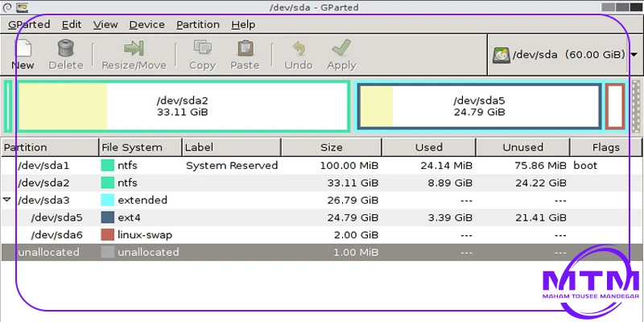
Task: Click the Apply all operations icon
Action: pos(341,50)
